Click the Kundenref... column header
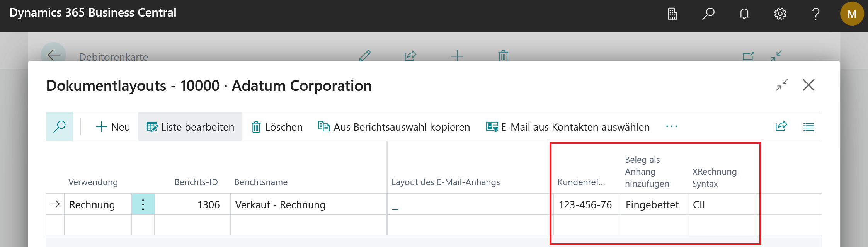Viewport: 868px width, 247px height. (581, 182)
